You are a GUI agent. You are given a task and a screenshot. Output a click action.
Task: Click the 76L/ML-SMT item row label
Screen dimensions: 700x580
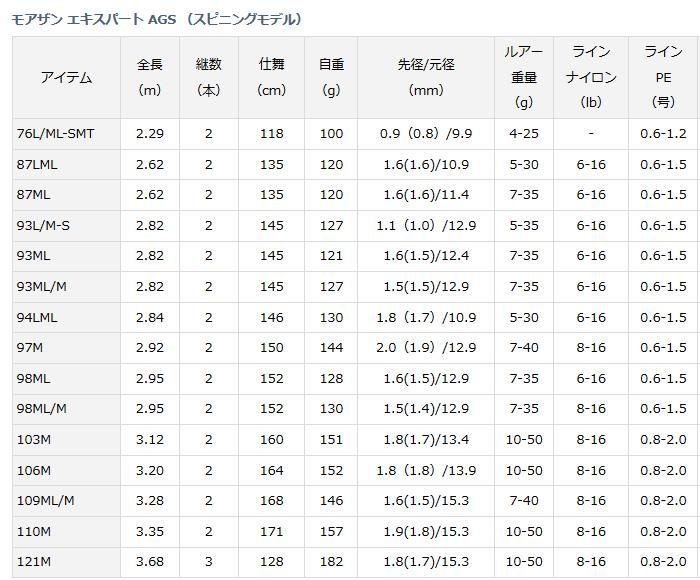pos(55,133)
